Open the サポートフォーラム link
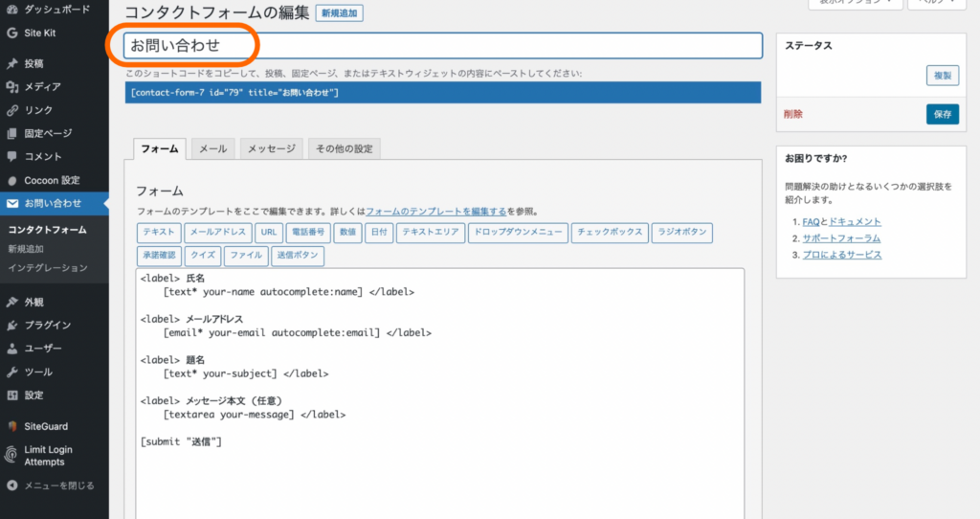Viewport: 980px width, 519px height. click(x=841, y=238)
